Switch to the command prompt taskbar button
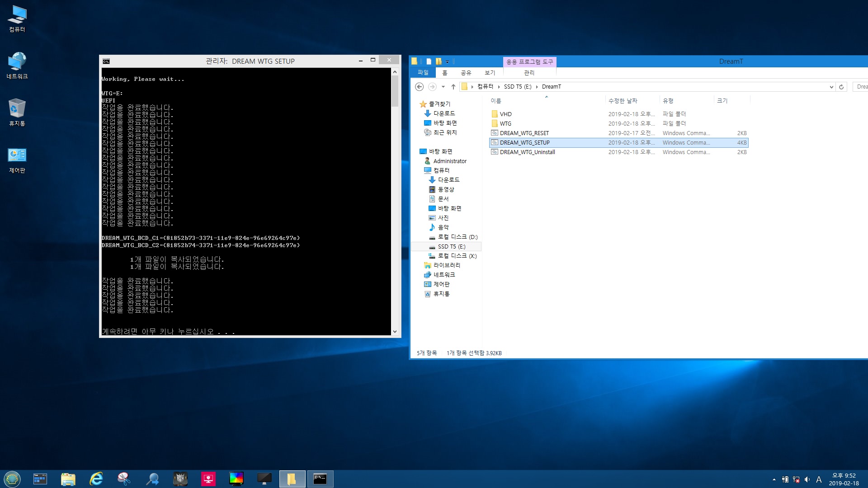This screenshot has height=488, width=868. [320, 479]
